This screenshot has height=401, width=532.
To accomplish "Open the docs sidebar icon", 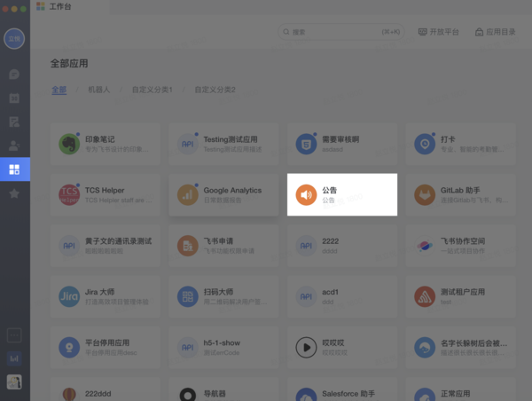I will click(x=14, y=122).
